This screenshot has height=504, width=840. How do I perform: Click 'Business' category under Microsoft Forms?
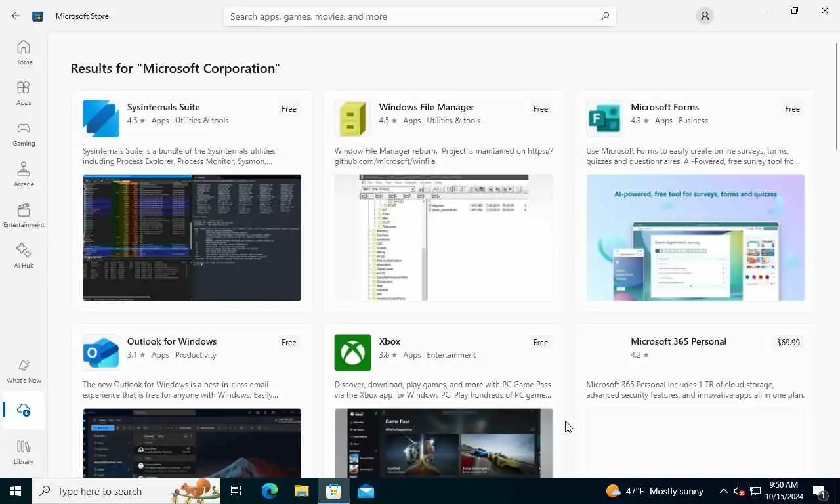point(693,121)
